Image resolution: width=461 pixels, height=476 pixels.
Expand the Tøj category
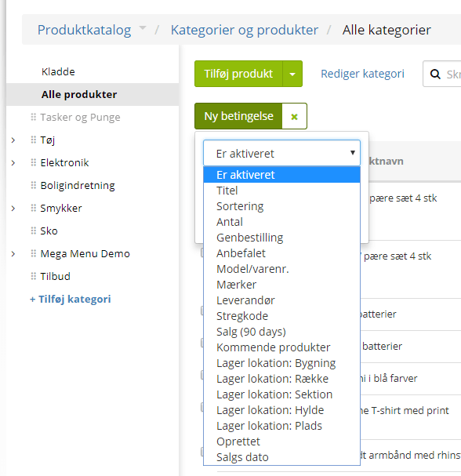pyautogui.click(x=13, y=140)
